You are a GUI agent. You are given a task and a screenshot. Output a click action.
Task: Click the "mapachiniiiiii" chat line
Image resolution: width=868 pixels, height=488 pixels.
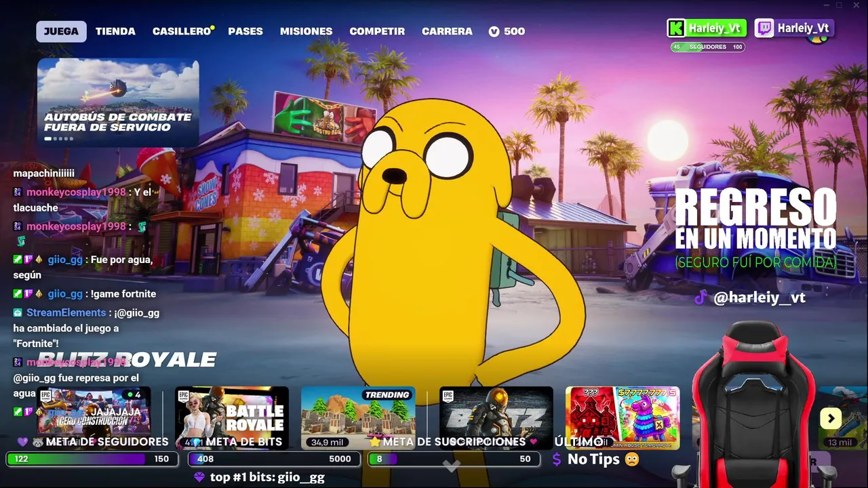point(44,174)
